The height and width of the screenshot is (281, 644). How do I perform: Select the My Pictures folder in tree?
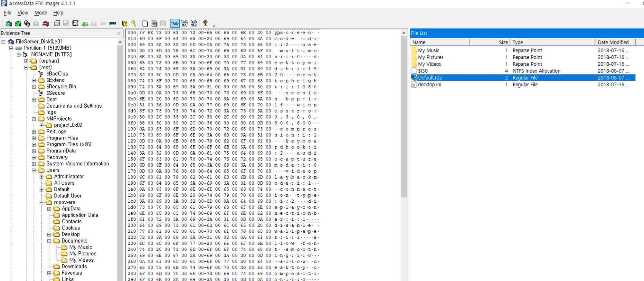tap(83, 254)
